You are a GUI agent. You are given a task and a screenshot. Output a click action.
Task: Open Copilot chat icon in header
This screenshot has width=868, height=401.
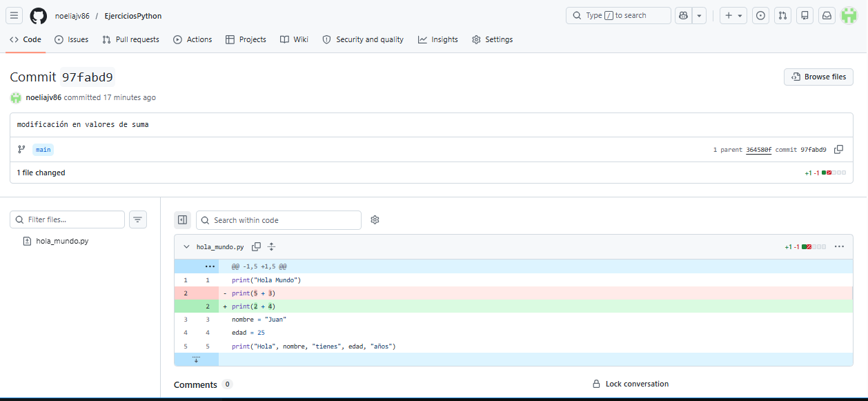(x=684, y=15)
